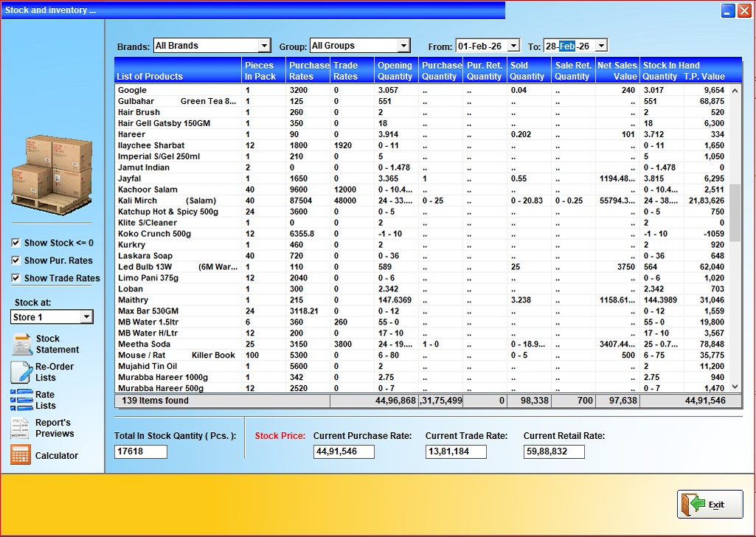
Task: Click the Total In Stock Quantity field
Action: 141,451
